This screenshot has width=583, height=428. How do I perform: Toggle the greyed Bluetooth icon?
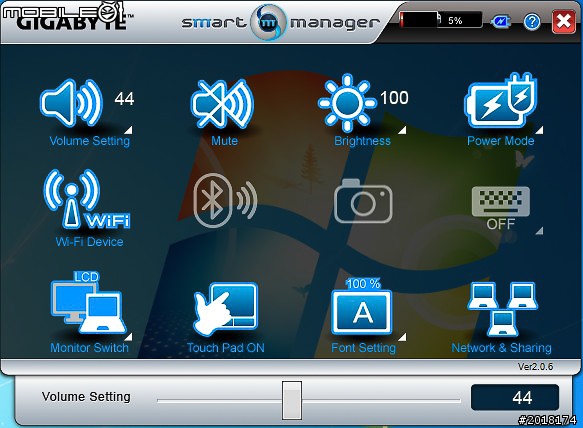[x=225, y=200]
